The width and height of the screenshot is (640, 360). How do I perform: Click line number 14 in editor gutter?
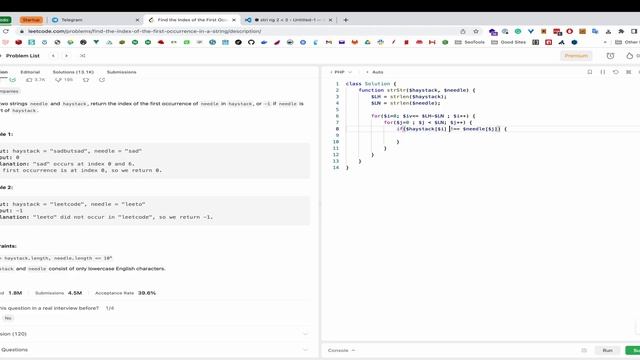[336, 167]
